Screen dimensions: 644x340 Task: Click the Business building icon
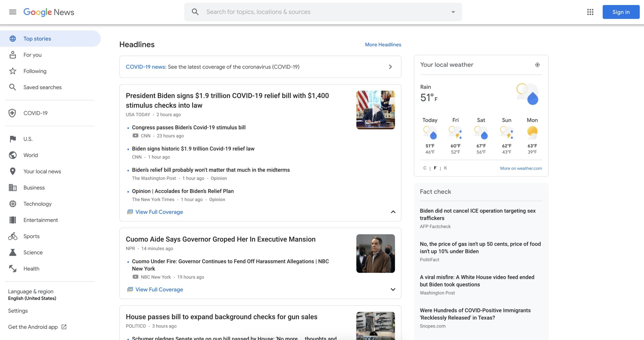click(x=13, y=188)
